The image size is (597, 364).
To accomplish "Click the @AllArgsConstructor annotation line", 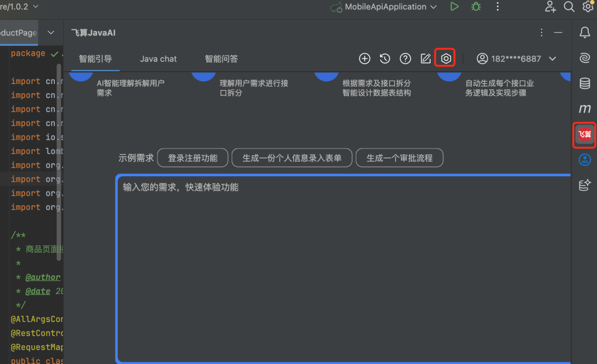I will coord(37,319).
